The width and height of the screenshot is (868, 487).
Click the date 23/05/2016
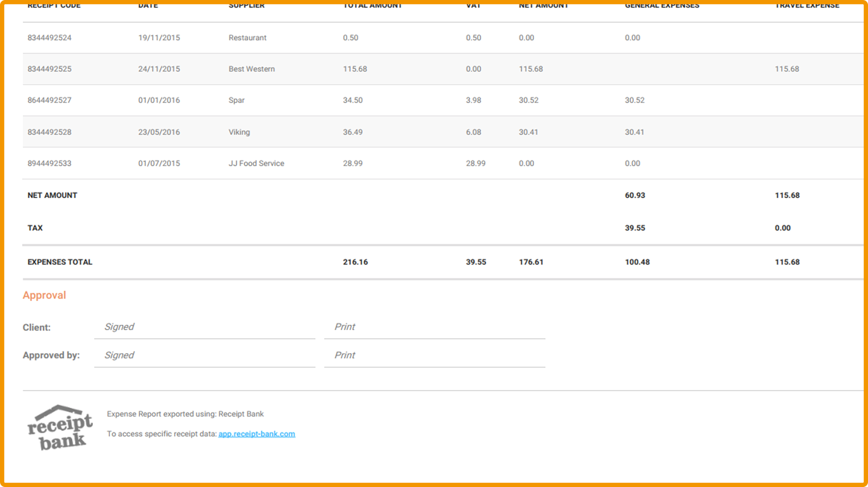[x=159, y=132]
